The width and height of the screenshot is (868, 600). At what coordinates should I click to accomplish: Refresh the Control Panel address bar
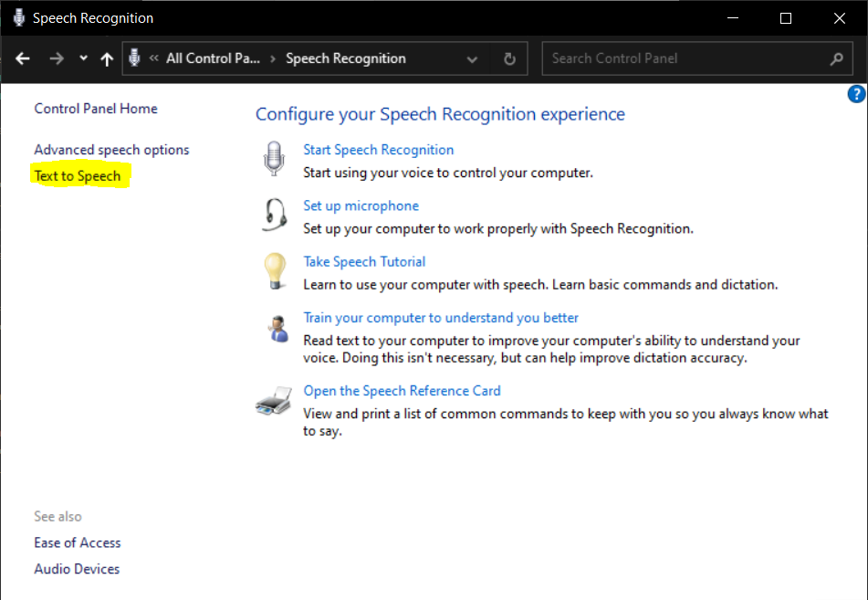509,58
